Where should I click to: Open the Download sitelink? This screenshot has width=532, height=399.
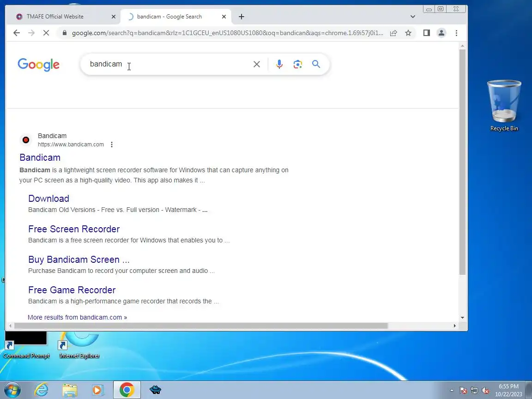pyautogui.click(x=48, y=199)
